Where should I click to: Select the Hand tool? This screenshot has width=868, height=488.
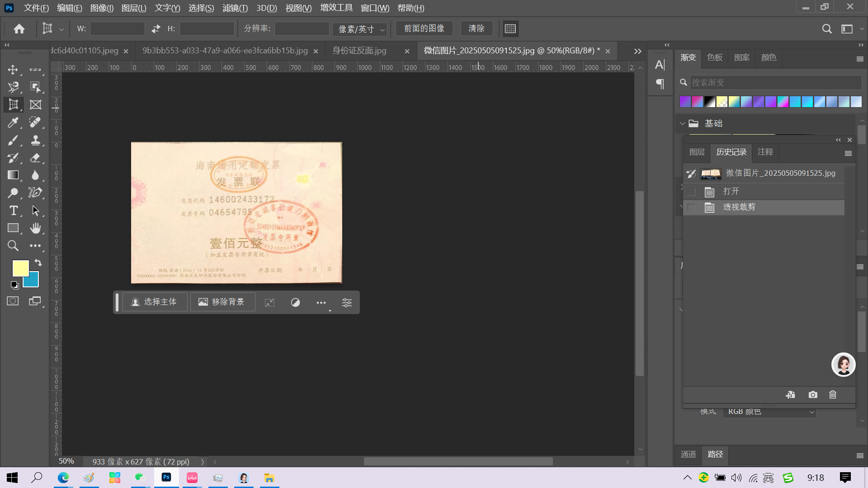35,228
